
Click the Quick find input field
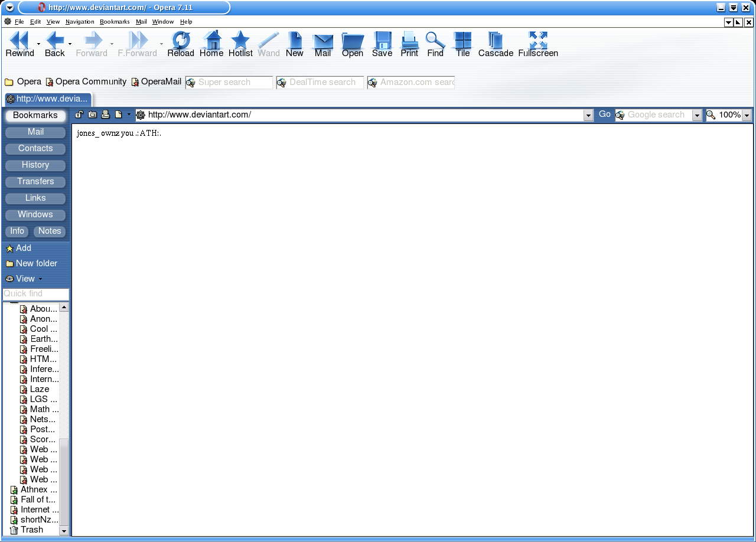pyautogui.click(x=35, y=293)
